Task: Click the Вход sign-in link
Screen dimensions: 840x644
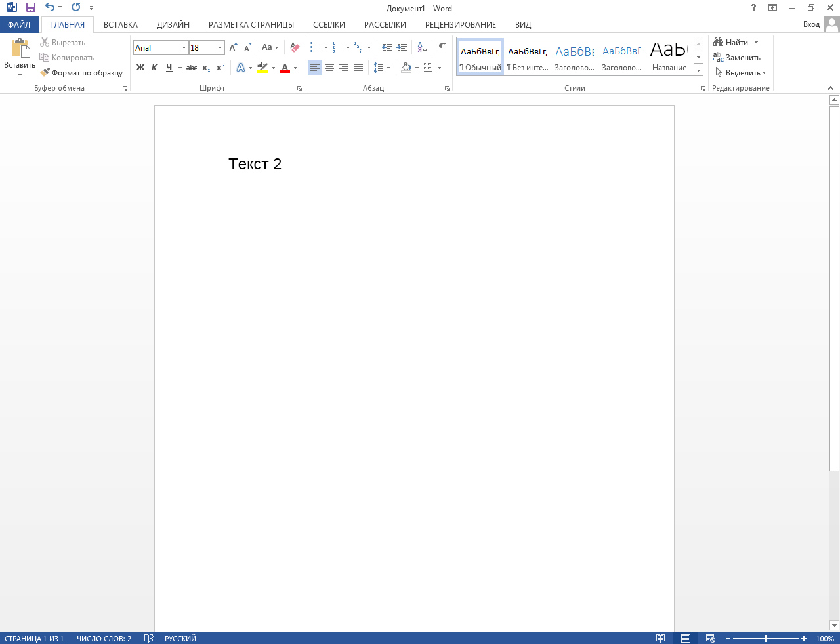Action: coord(811,25)
